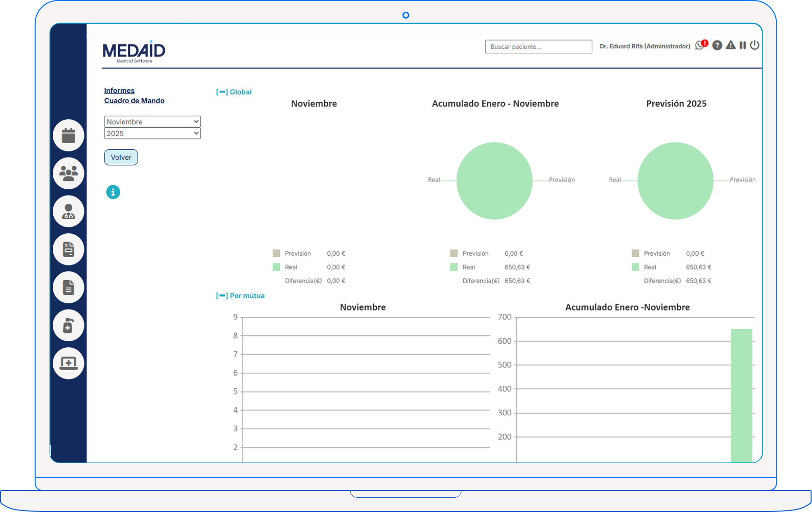812x512 pixels.
Task: Click the warning triangle icon in header
Action: [730, 45]
